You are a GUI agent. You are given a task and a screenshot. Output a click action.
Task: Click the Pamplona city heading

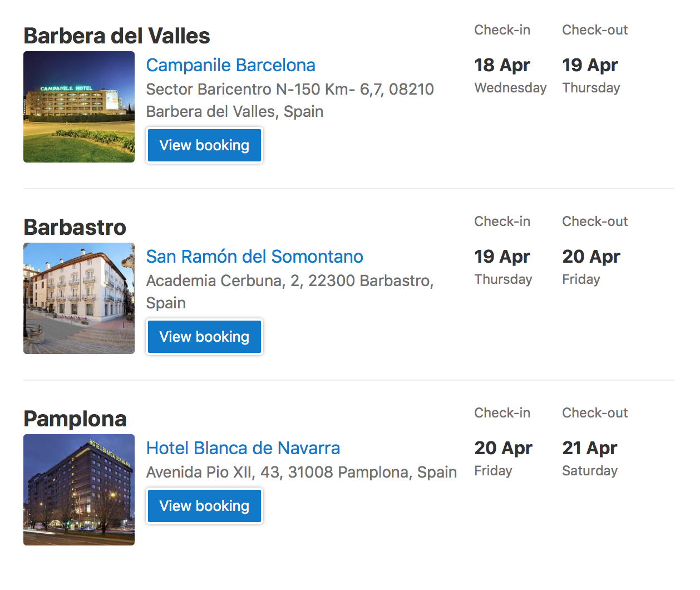pos(75,419)
